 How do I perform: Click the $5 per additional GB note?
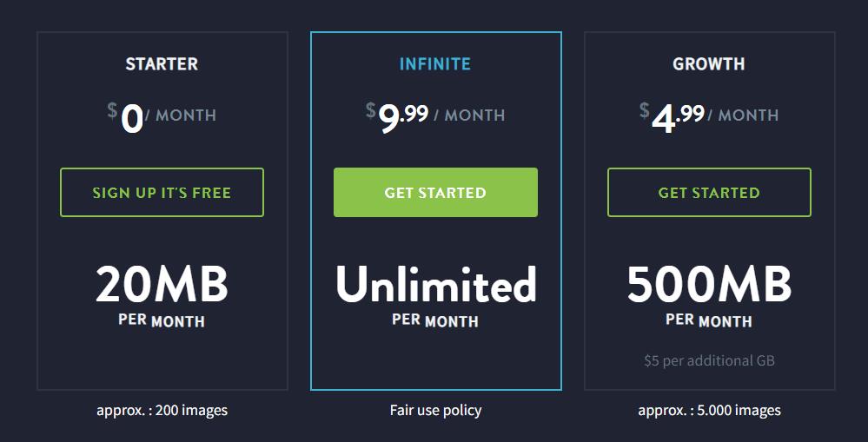tap(709, 360)
